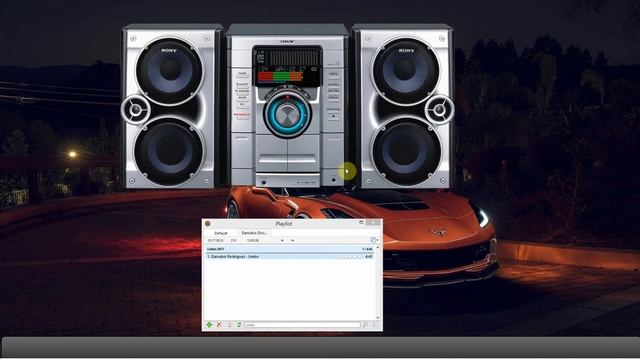Image resolution: width=640 pixels, height=360 pixels.
Task: Click the window mode icon in Playlist title bar
Action: [361, 222]
